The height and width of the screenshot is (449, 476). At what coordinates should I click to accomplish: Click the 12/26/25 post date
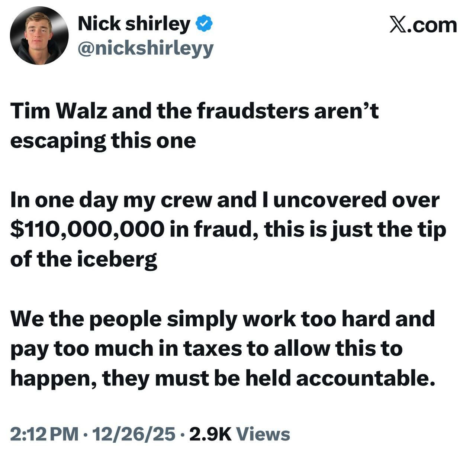click(x=134, y=433)
